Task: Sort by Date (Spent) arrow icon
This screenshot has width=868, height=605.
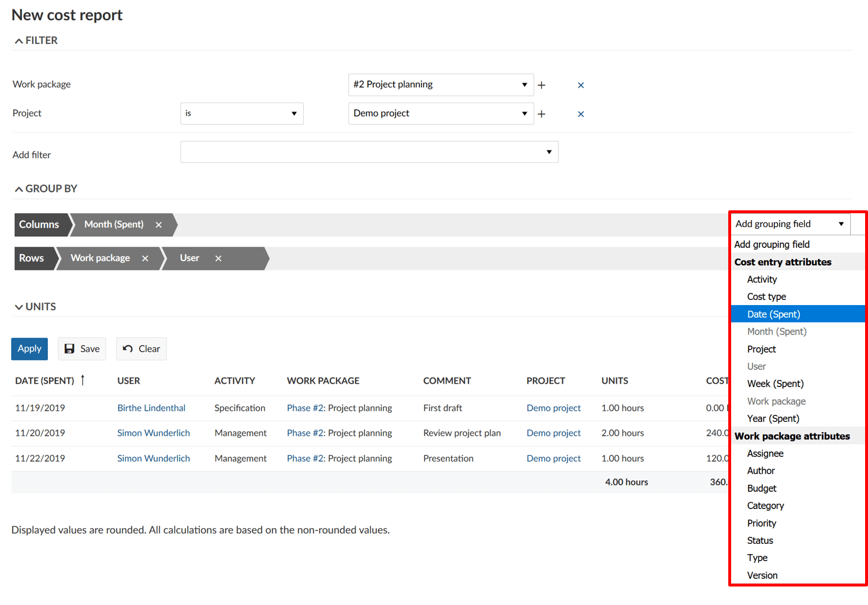Action: (x=83, y=380)
